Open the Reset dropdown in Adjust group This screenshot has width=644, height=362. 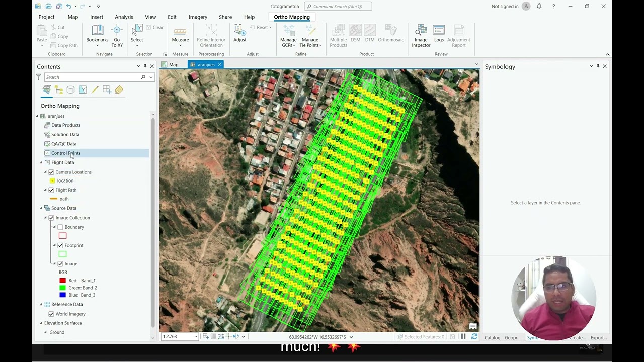261,27
